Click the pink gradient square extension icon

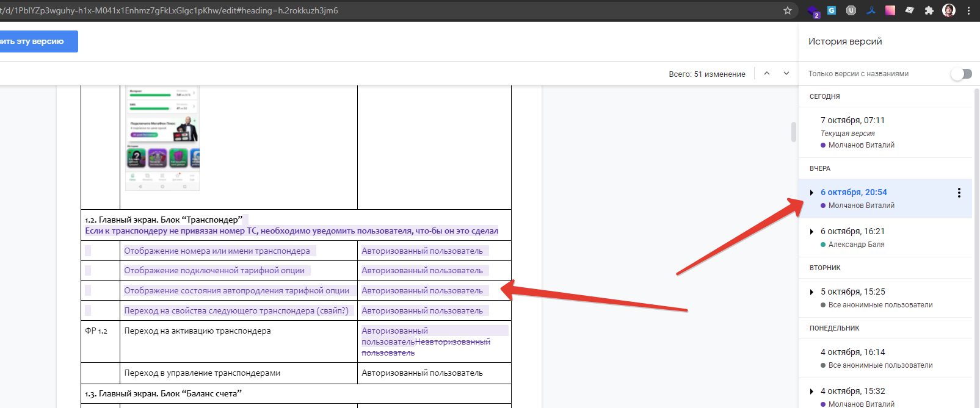890,10
